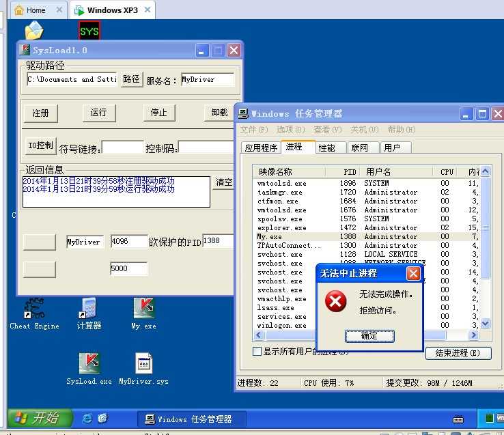Click the Windows 任务管理器 taskbar button
Viewport: 504px width, 435px height.
click(x=192, y=419)
